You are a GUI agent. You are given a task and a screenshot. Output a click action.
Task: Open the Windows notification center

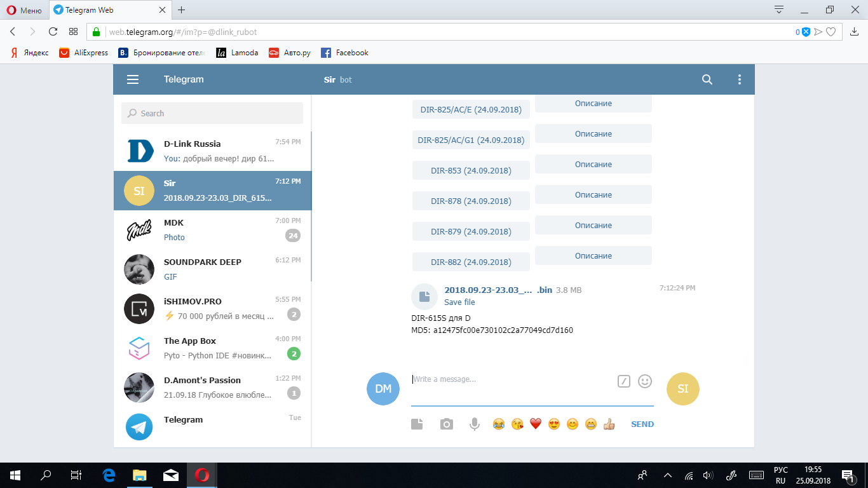(847, 475)
